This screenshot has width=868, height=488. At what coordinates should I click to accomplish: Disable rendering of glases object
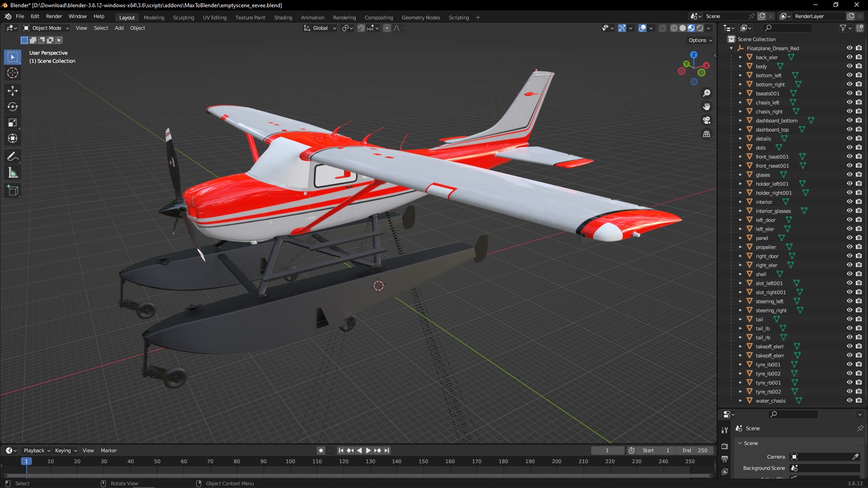pyautogui.click(x=859, y=174)
